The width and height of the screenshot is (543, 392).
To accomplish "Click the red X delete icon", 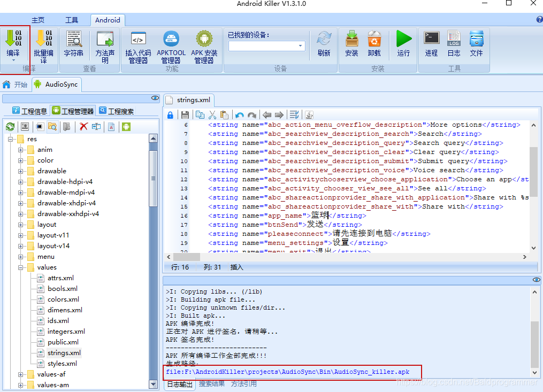I will pyautogui.click(x=83, y=127).
